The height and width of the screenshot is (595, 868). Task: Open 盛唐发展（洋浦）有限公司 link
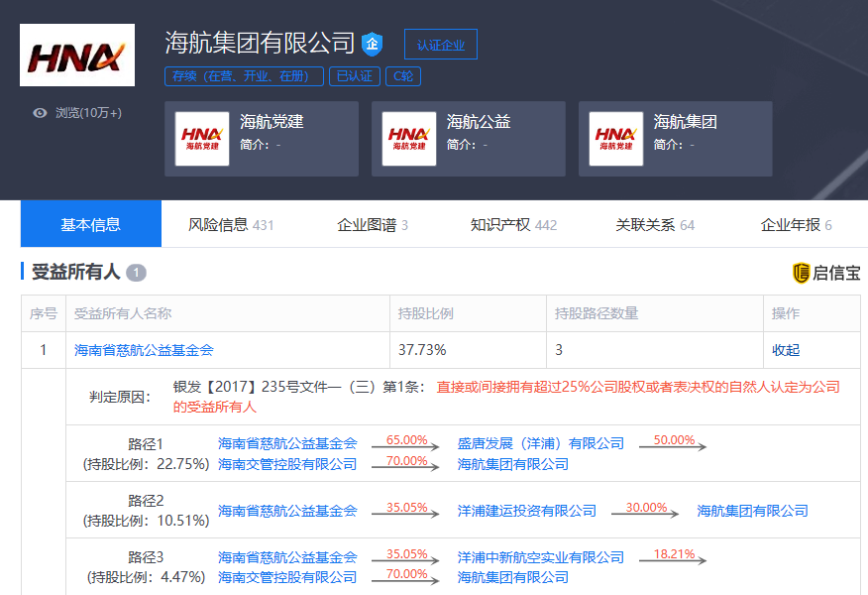pos(541,443)
